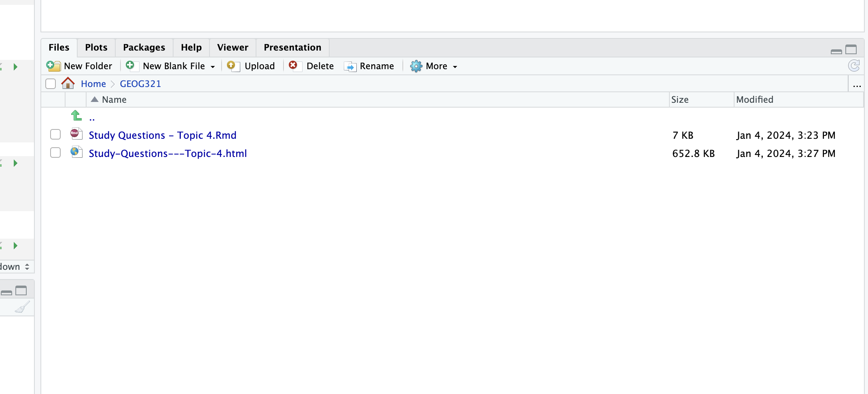Switch to the Packages tab

144,47
